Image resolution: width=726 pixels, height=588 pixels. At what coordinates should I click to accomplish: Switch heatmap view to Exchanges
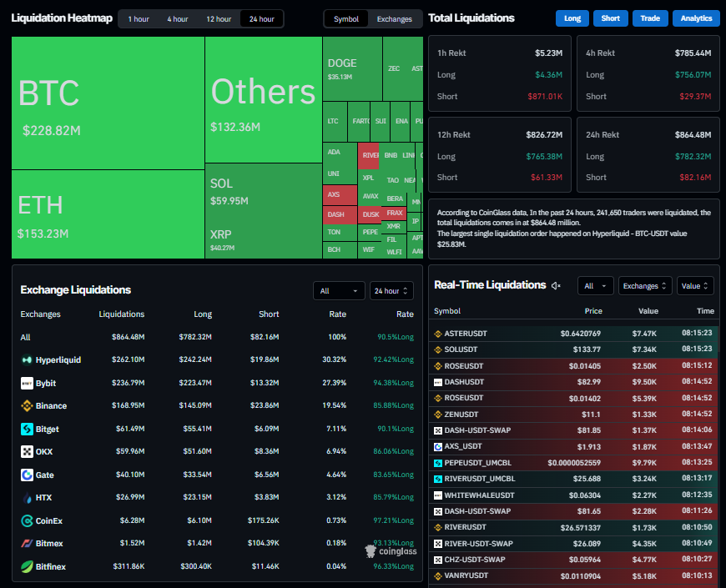click(x=394, y=18)
